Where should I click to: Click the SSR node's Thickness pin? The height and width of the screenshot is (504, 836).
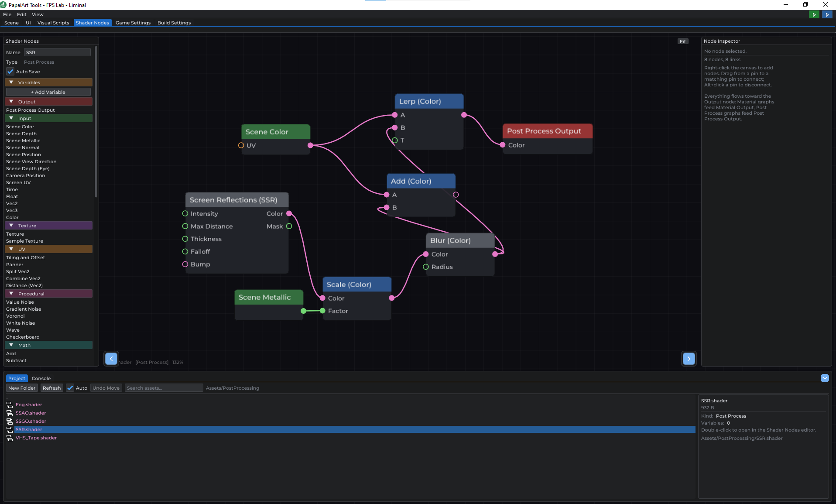click(185, 239)
